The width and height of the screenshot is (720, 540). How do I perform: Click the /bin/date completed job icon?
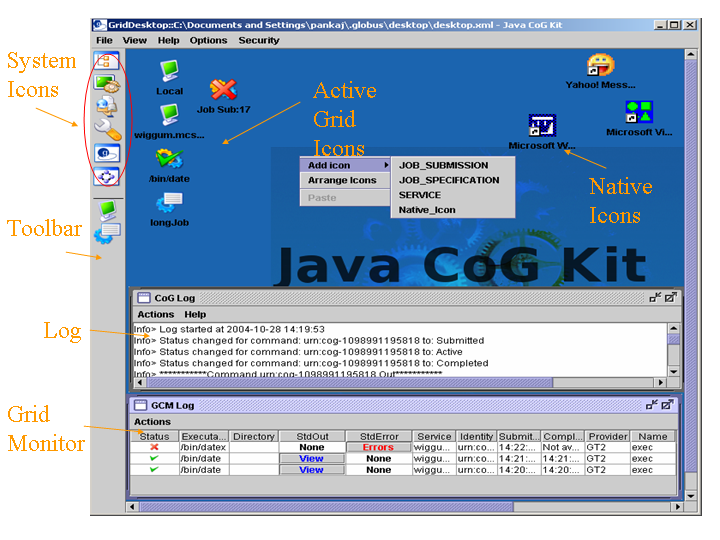(169, 160)
